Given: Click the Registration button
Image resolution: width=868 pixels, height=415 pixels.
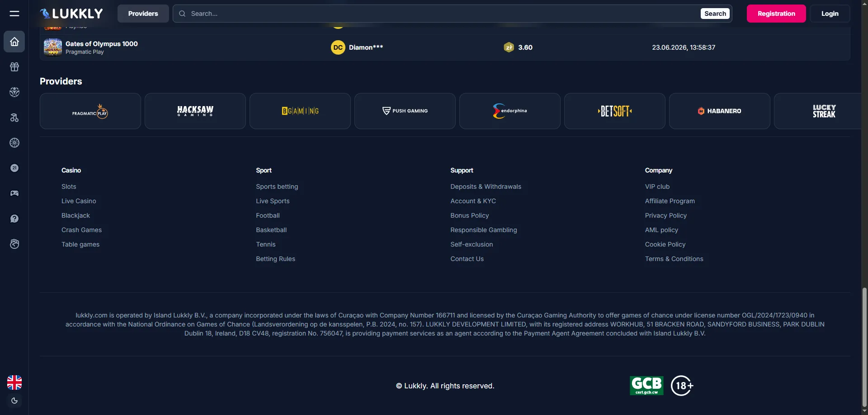Looking at the screenshot, I should [776, 14].
